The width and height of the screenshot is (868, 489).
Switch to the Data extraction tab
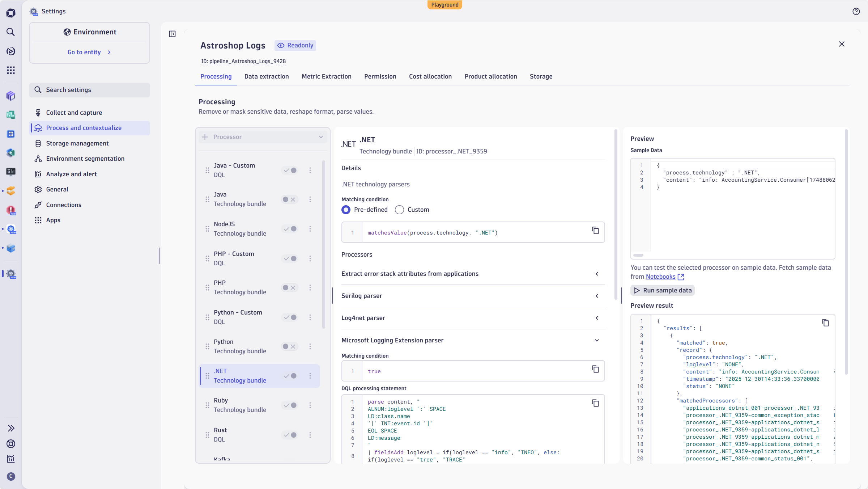click(267, 76)
